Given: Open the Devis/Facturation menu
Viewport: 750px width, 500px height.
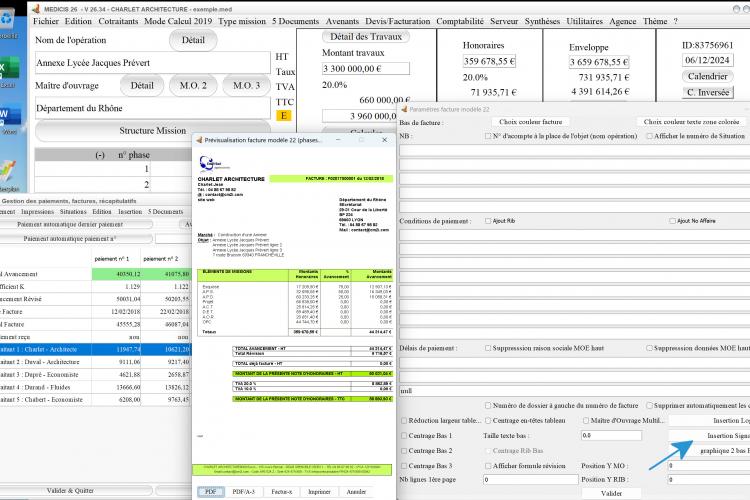Looking at the screenshot, I should (x=397, y=21).
